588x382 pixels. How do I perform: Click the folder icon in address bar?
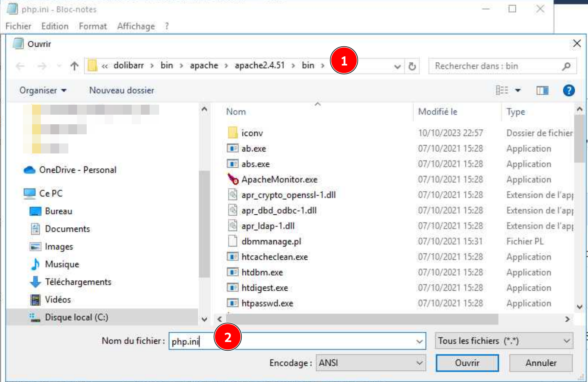pyautogui.click(x=93, y=66)
